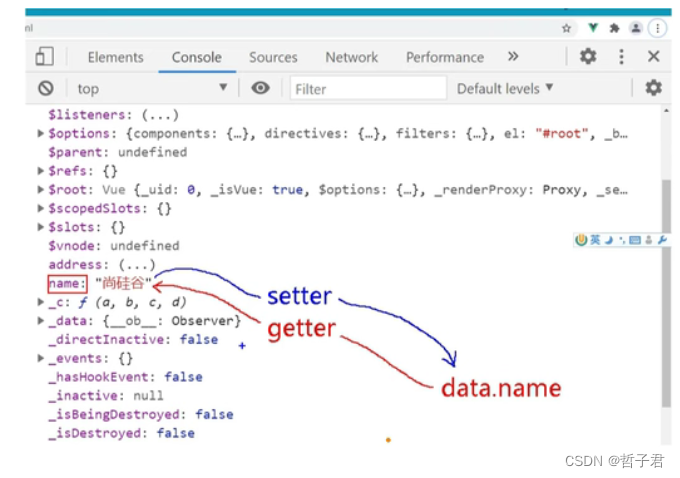680x478 pixels.
Task: Open the top context dropdown
Action: 152,88
